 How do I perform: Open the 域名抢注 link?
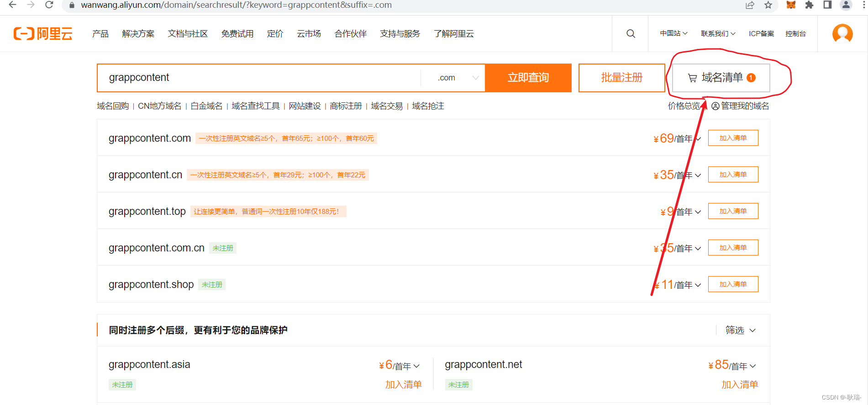point(428,106)
